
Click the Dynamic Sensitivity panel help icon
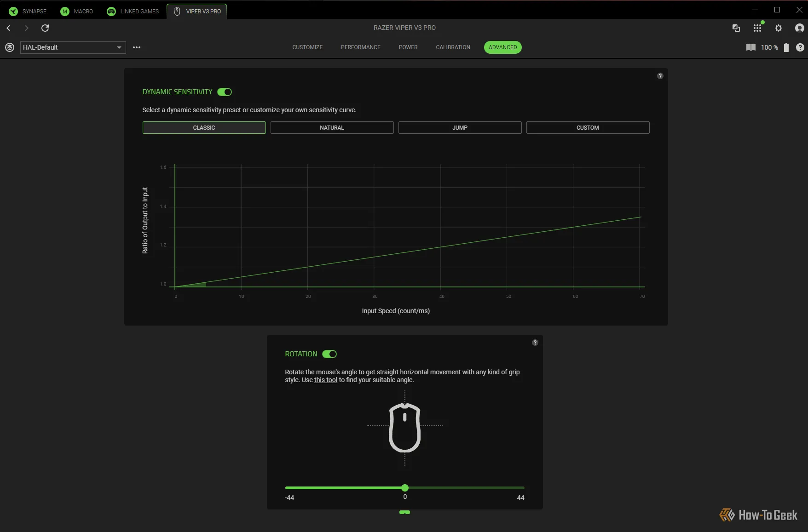point(660,76)
